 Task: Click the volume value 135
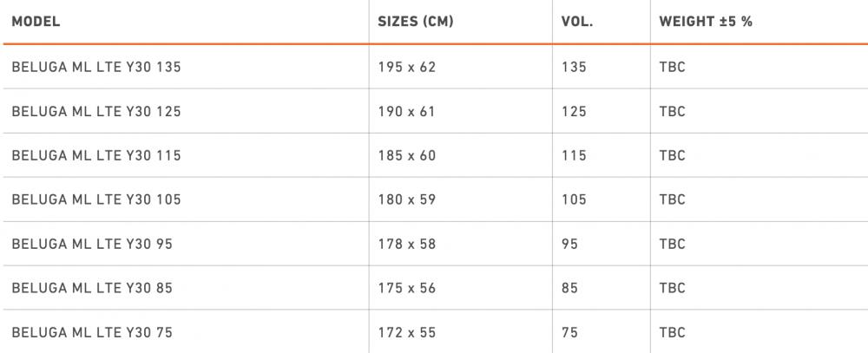tap(574, 67)
